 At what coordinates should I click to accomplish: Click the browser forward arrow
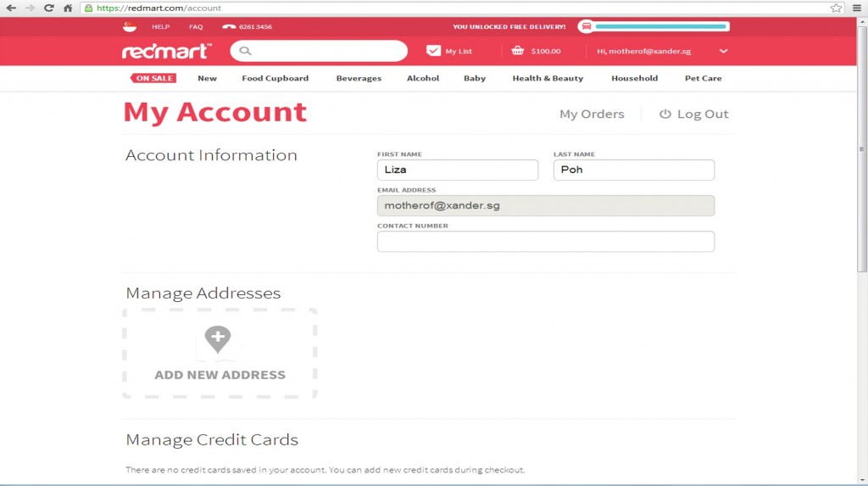(30, 8)
